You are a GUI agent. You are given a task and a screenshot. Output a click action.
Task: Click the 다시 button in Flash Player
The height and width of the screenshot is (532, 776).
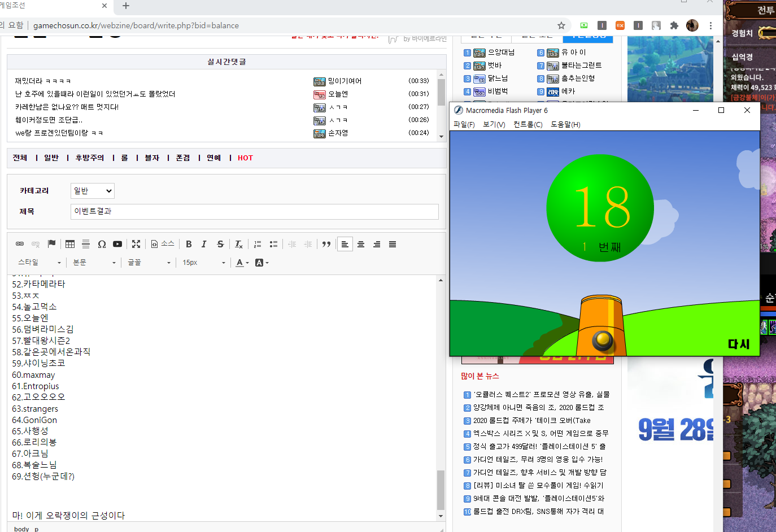click(739, 344)
